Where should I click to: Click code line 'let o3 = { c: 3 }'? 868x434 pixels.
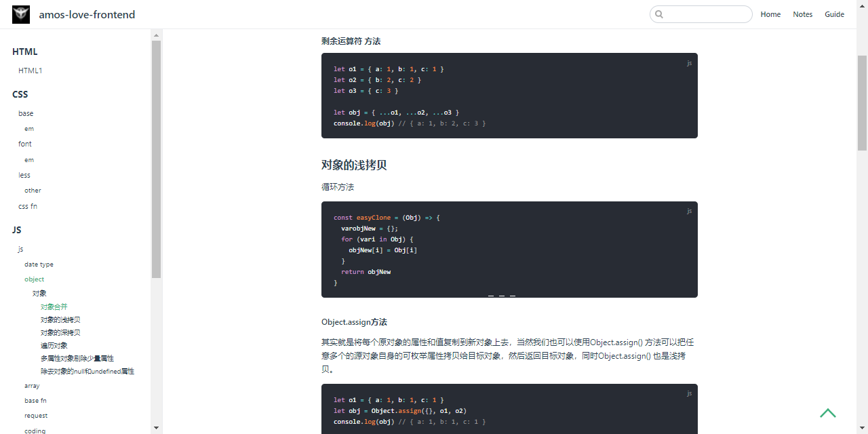tap(366, 91)
